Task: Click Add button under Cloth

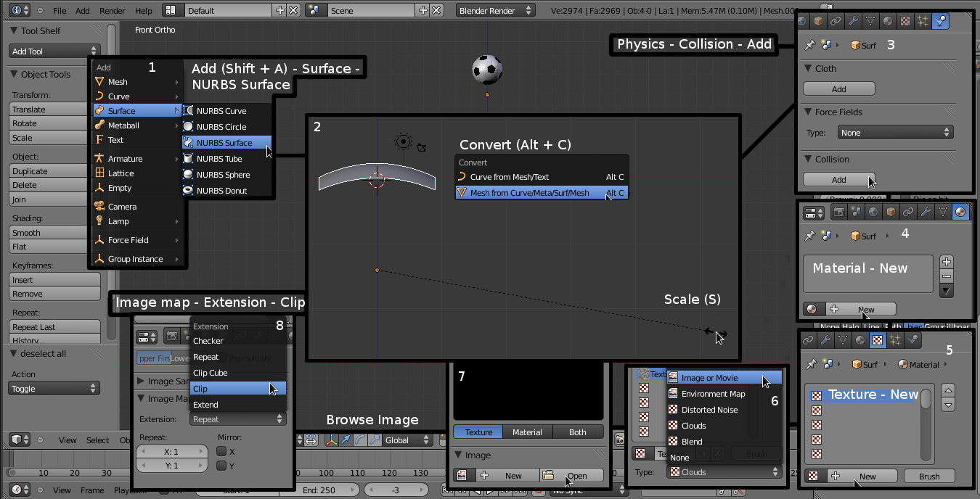Action: (839, 89)
